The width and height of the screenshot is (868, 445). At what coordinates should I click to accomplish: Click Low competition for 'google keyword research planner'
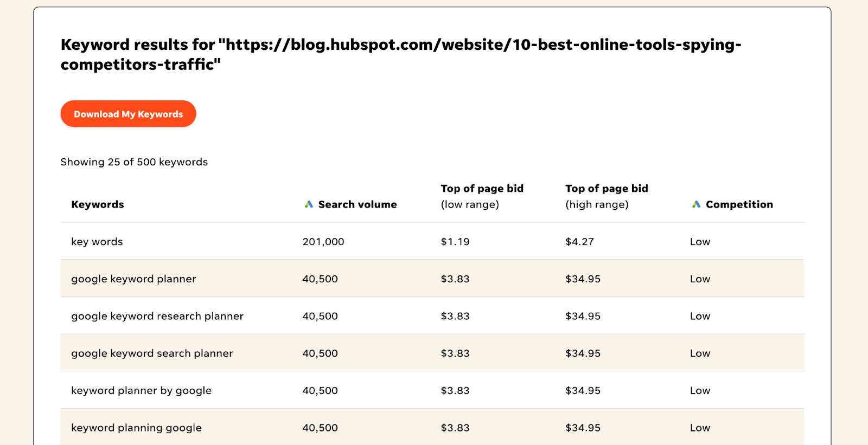(x=700, y=316)
